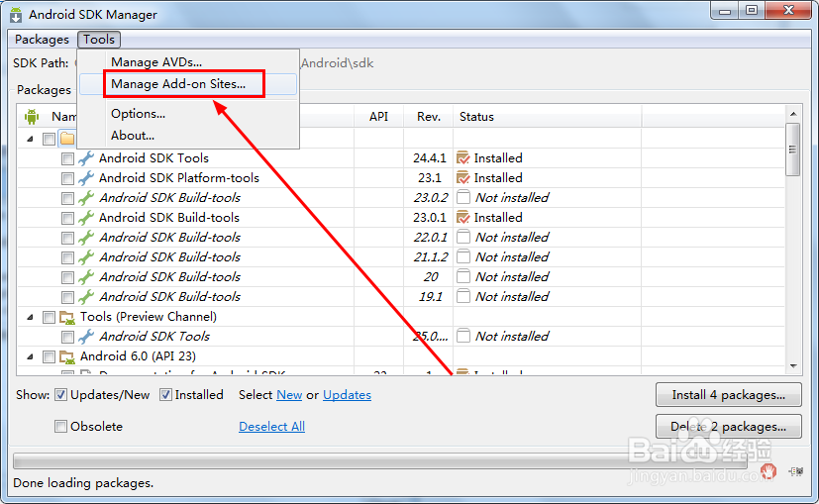Sort by the API column header
Image resolution: width=819 pixels, height=504 pixels.
point(378,117)
